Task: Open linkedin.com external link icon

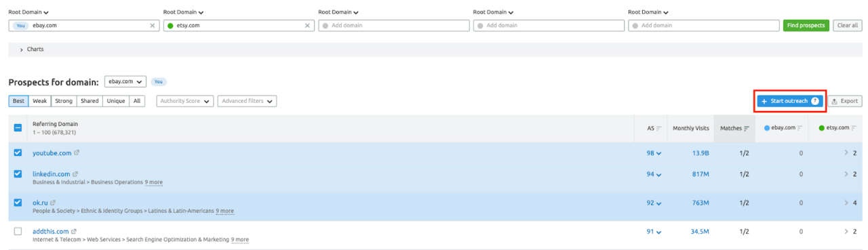Action: pos(75,174)
